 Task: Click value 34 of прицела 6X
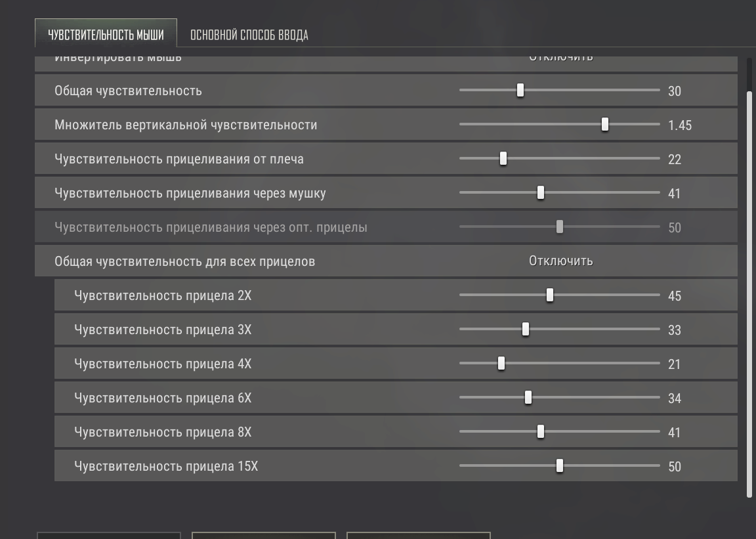(675, 399)
